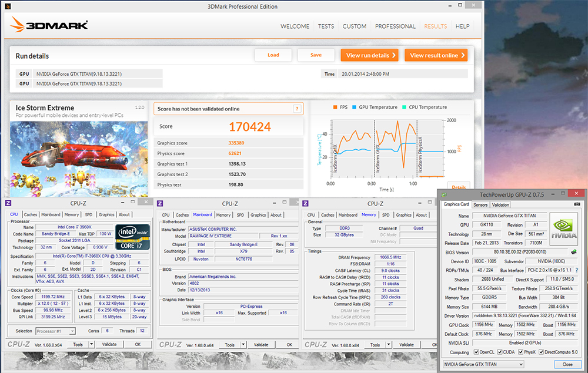Screen dimensions: 588x373
Task: Expand the Tools arrow in CPU-Z CPU-tab window
Action: point(91,344)
